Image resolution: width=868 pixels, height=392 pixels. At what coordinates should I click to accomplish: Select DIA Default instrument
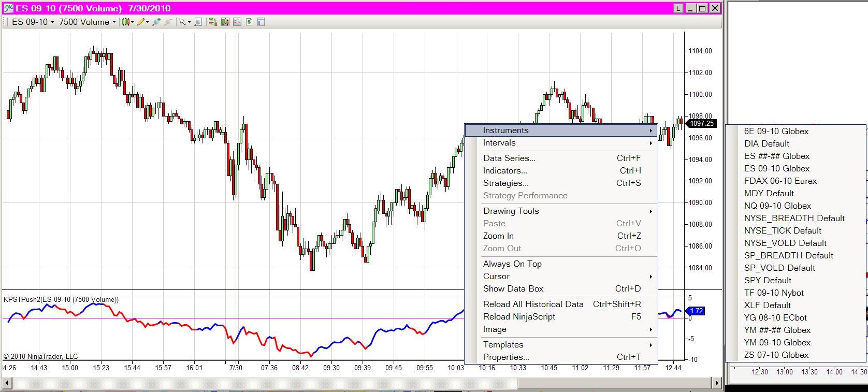pyautogui.click(x=796, y=144)
